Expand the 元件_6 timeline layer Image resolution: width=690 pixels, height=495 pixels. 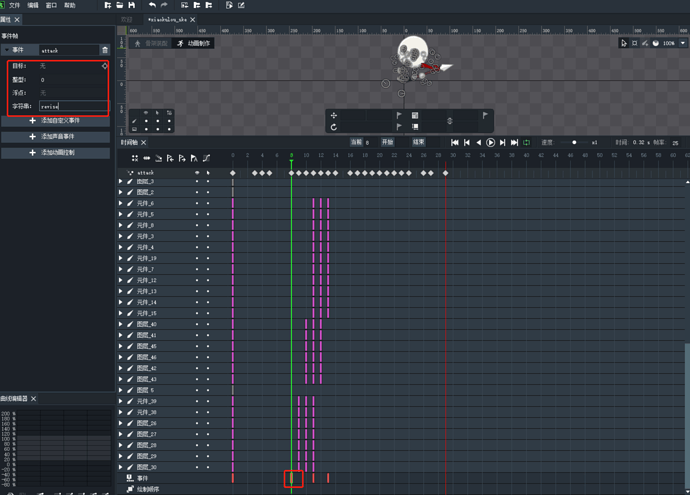click(121, 203)
